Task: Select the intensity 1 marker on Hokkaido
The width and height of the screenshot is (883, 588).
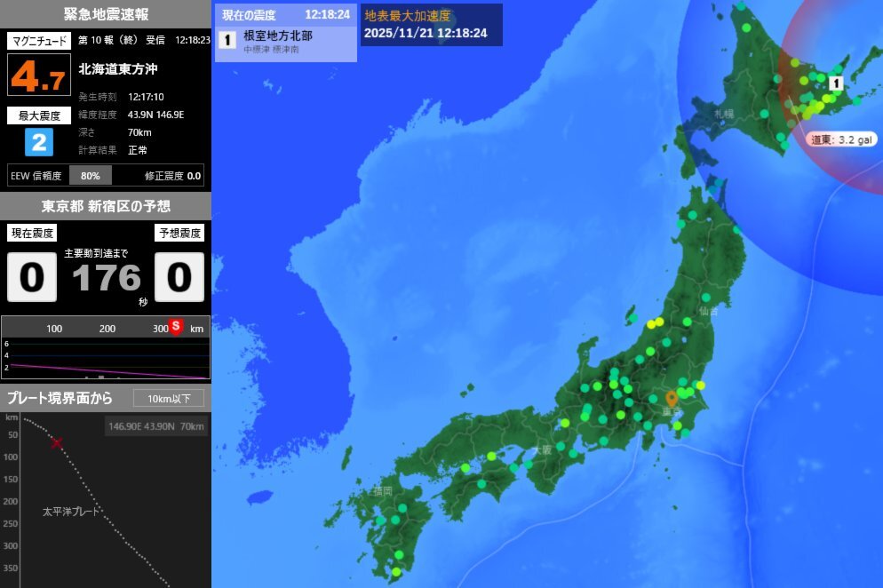Action: coord(836,82)
